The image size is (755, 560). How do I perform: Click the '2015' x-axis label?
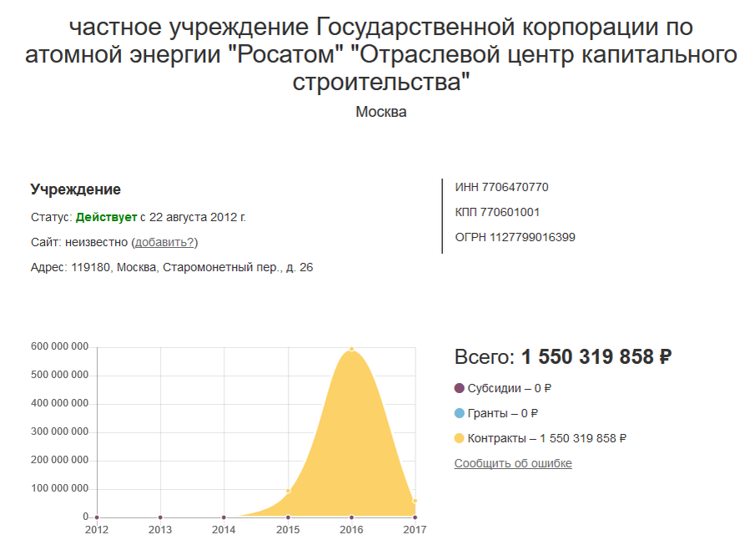click(288, 530)
